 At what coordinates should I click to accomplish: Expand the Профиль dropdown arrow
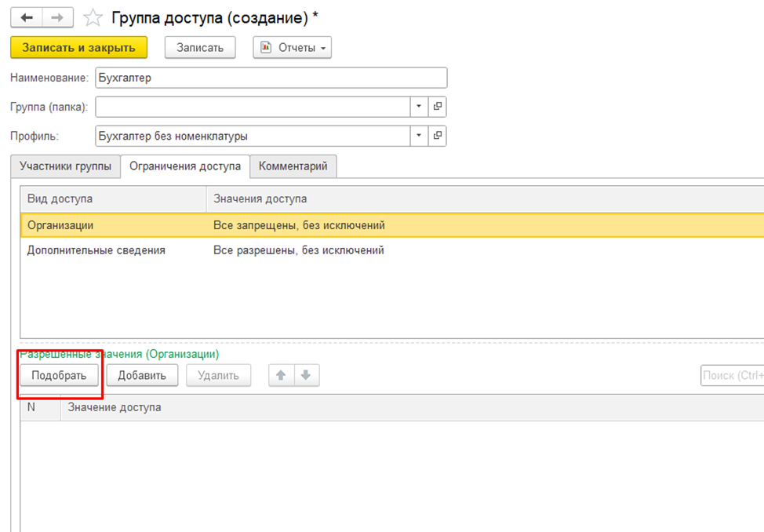tap(419, 136)
